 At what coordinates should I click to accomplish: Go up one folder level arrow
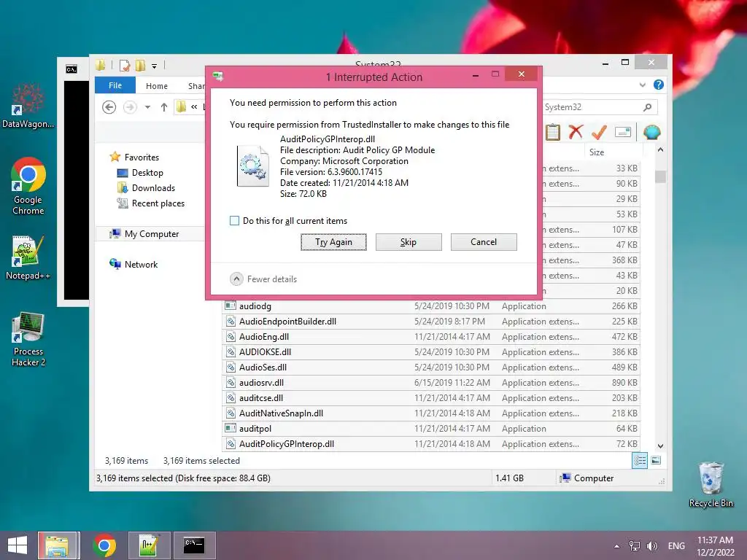coord(164,107)
